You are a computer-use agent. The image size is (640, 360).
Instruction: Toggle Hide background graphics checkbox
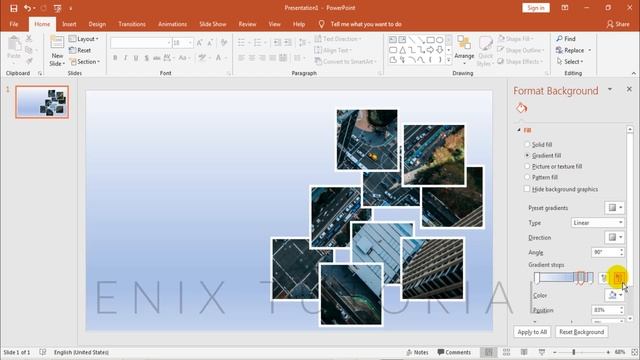click(x=527, y=189)
